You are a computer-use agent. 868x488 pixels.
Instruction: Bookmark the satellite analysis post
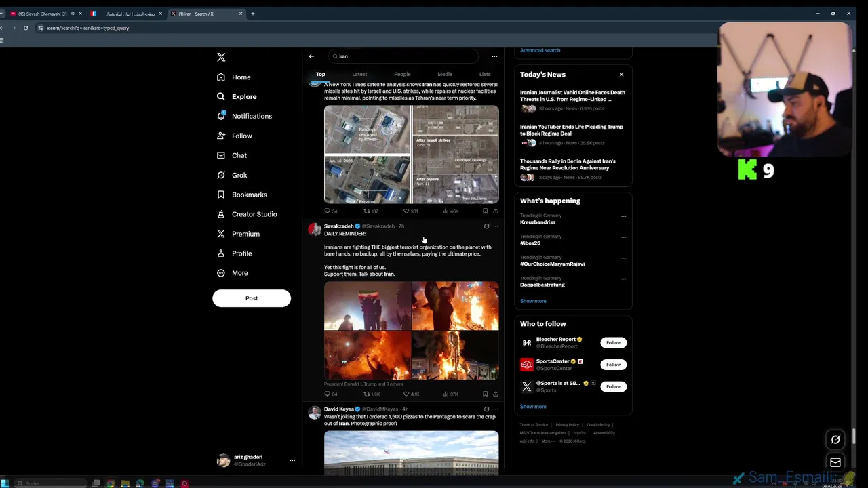(485, 211)
